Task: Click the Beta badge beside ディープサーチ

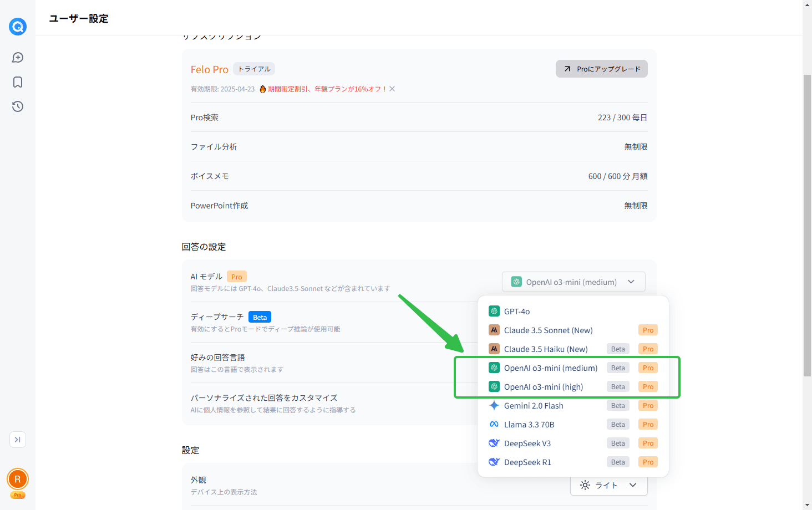Action: click(260, 317)
